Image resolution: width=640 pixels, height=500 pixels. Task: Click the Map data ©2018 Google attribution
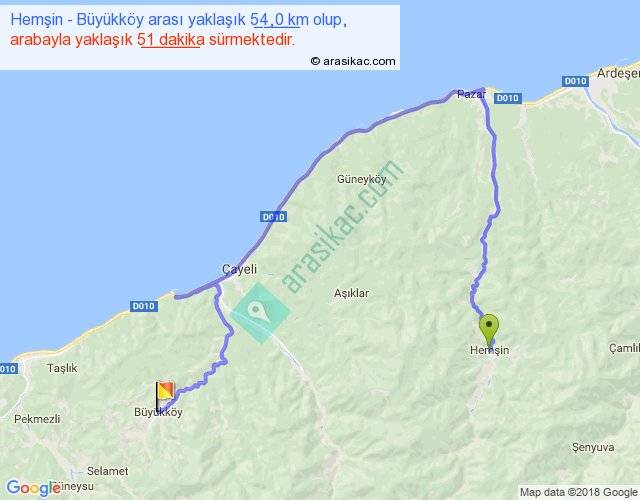[x=577, y=491]
